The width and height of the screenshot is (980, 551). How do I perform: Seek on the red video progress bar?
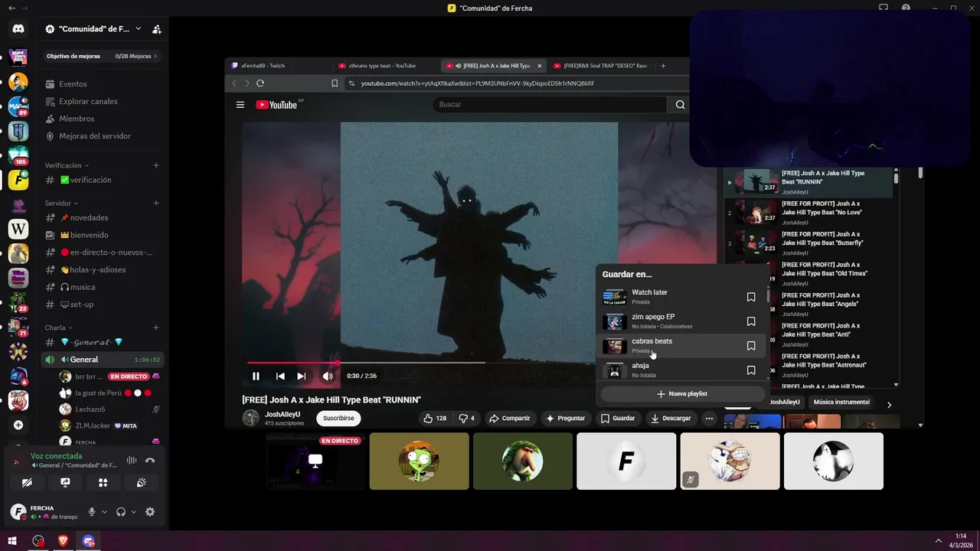click(292, 363)
